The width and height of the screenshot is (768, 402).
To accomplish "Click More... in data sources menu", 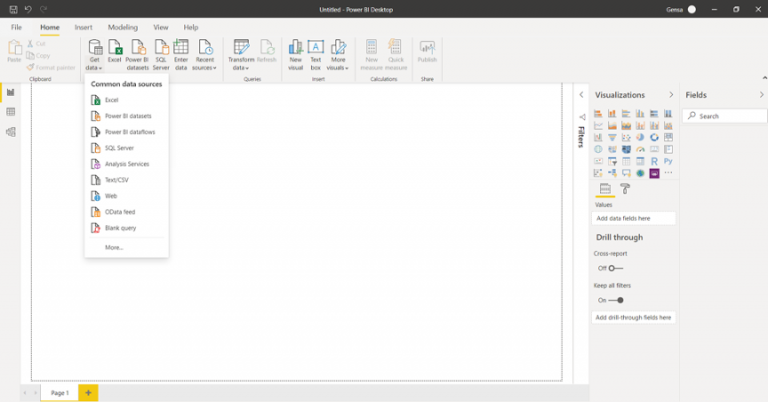I will [126, 248].
